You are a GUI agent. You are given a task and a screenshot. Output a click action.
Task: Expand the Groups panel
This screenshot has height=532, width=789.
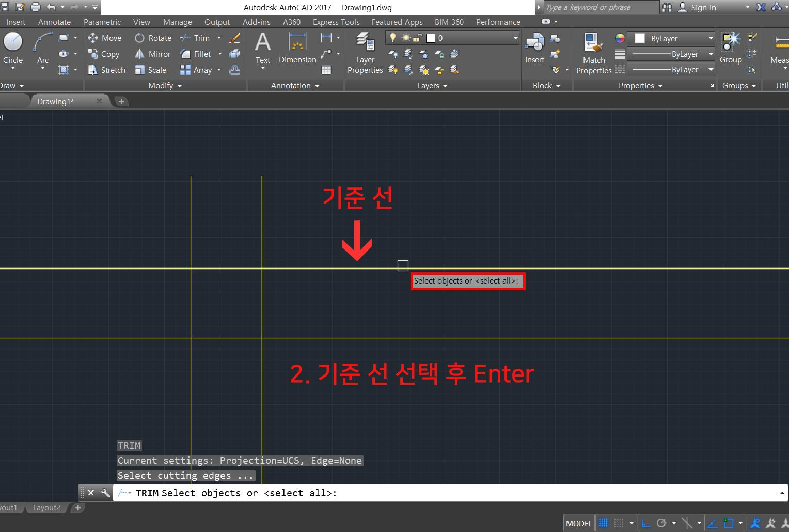(x=739, y=85)
